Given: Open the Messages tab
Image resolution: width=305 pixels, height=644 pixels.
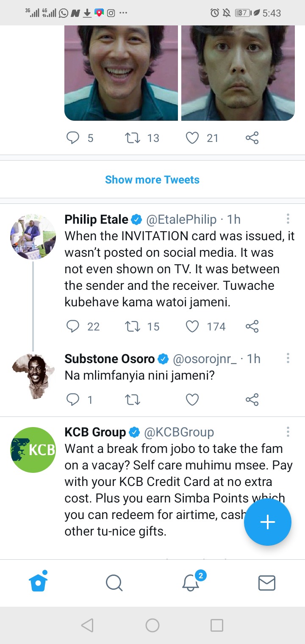Looking at the screenshot, I should tap(267, 583).
